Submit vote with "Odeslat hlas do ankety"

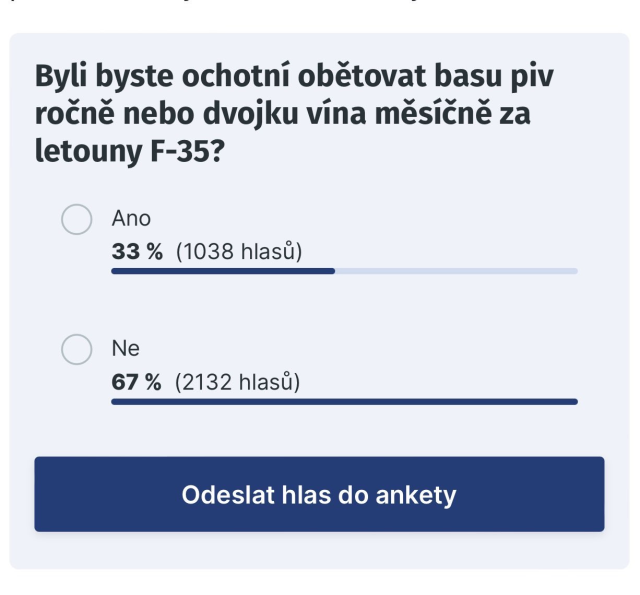tap(319, 494)
